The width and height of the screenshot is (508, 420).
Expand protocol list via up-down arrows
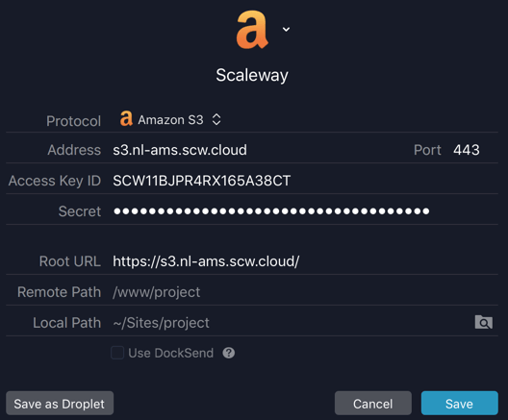coord(216,120)
